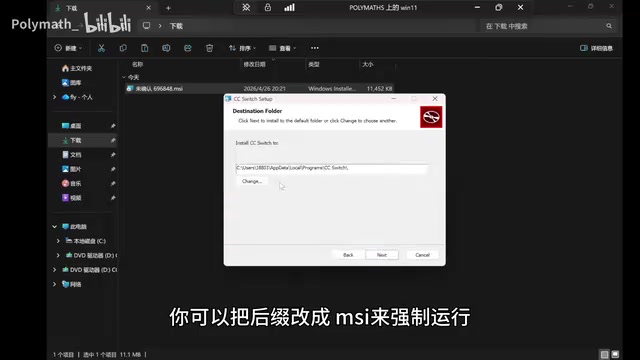Sort by 大小 (Size) column header
Screen dimensions: 640x360
(x=367, y=64)
